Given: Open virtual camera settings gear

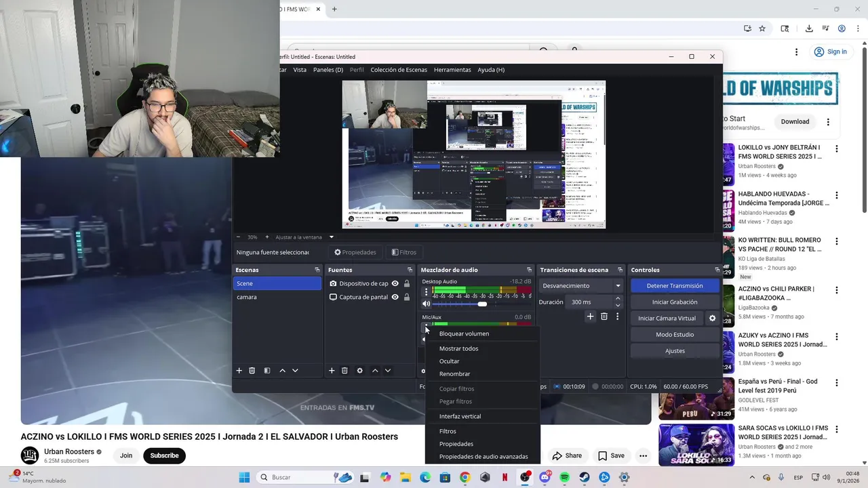Looking at the screenshot, I should pos(712,318).
